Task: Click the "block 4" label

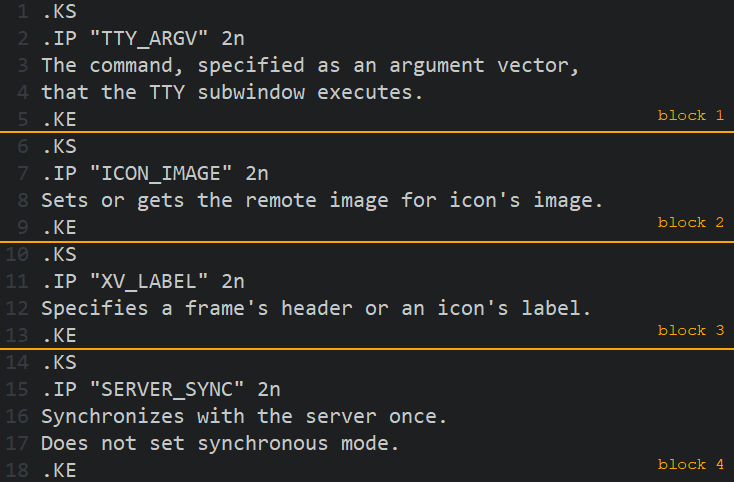Action: pyautogui.click(x=690, y=464)
